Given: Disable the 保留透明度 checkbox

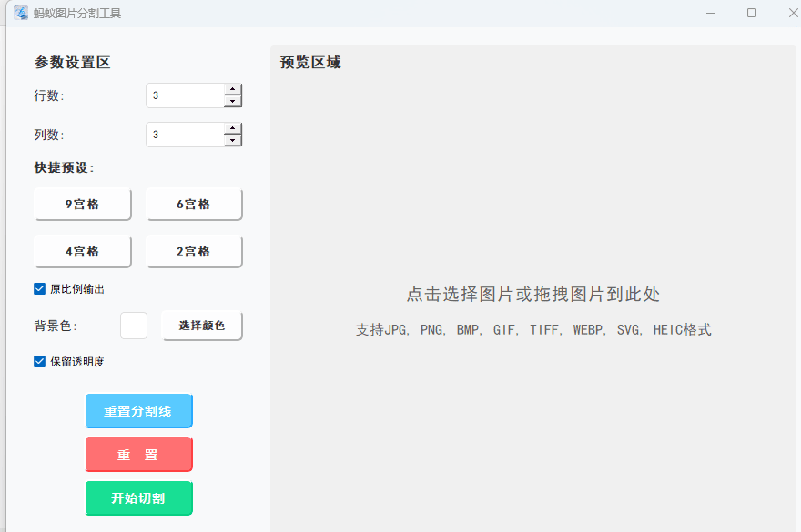Looking at the screenshot, I should [x=40, y=361].
